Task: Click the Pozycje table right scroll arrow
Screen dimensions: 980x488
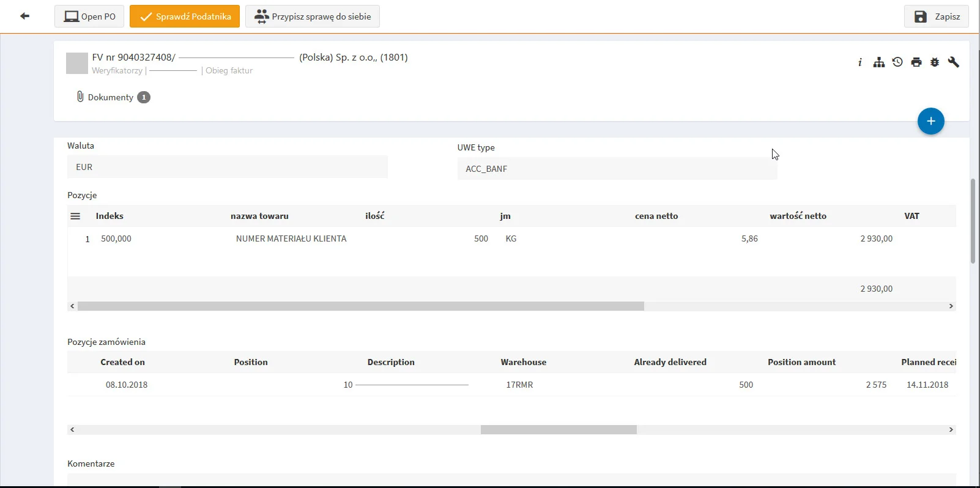Action: click(x=951, y=306)
